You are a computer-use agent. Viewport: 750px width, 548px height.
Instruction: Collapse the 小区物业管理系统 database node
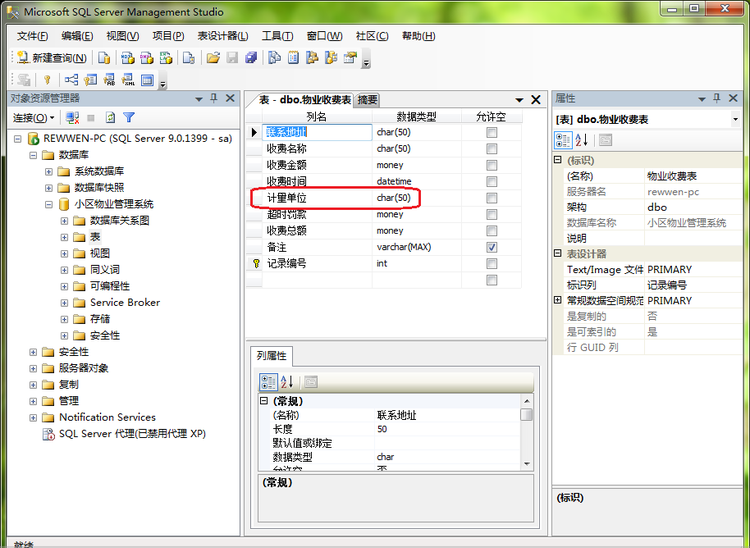pyautogui.click(x=49, y=204)
